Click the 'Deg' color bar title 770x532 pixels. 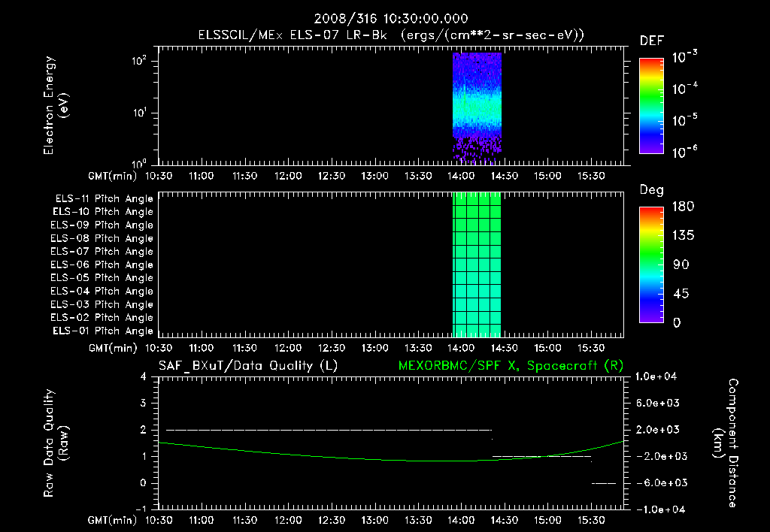[x=652, y=190]
